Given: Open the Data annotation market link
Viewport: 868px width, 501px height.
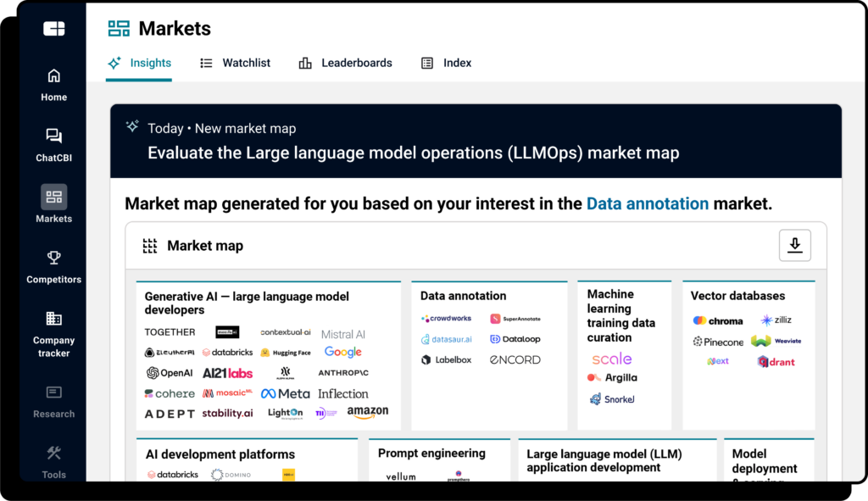Looking at the screenshot, I should coord(647,203).
